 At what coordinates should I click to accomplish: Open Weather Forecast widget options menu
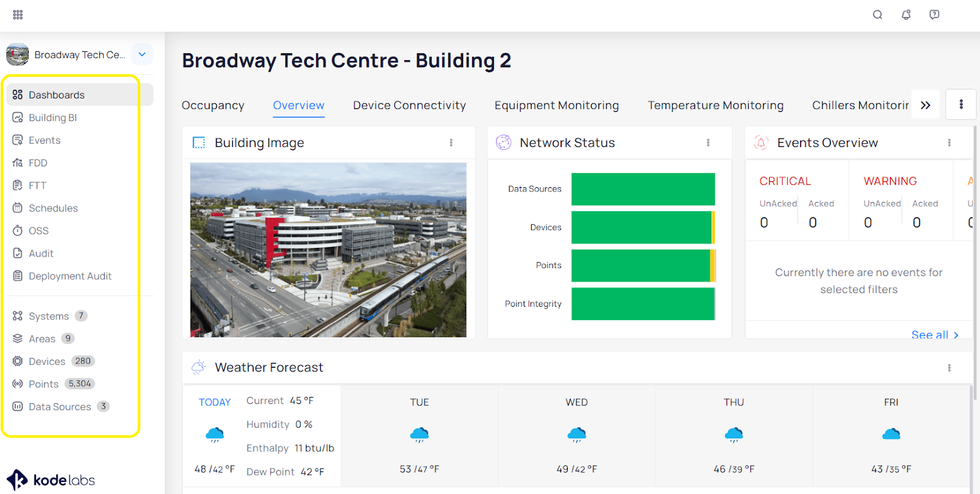click(x=949, y=368)
